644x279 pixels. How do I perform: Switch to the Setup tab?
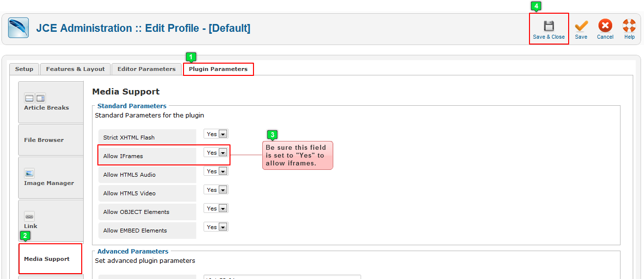24,69
